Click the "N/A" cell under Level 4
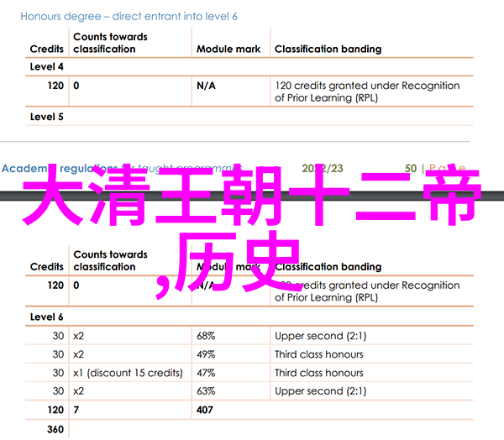This screenshot has width=504, height=440. pos(206,86)
